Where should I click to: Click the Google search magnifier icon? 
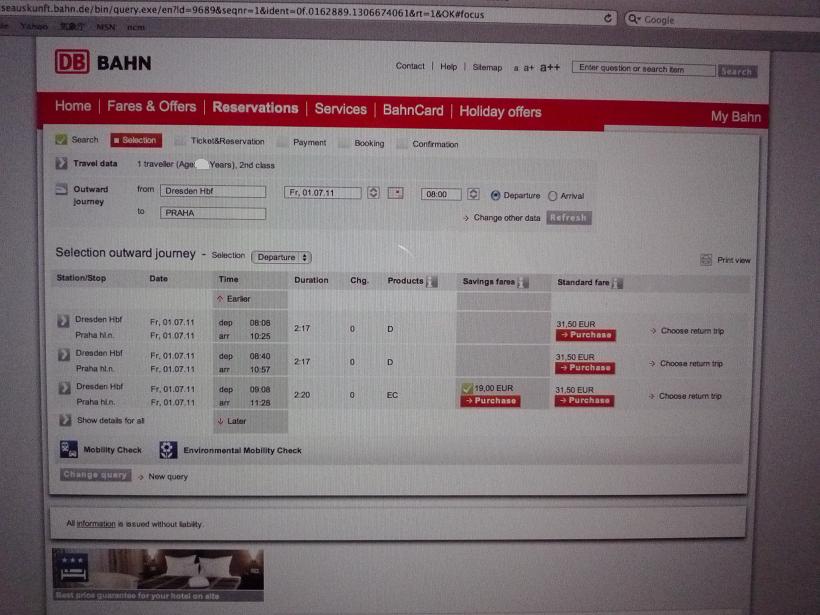[x=633, y=19]
